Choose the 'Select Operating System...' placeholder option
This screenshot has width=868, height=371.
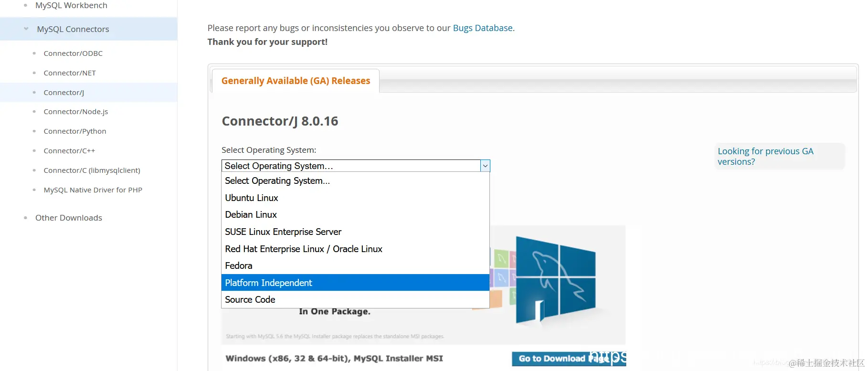click(x=355, y=181)
